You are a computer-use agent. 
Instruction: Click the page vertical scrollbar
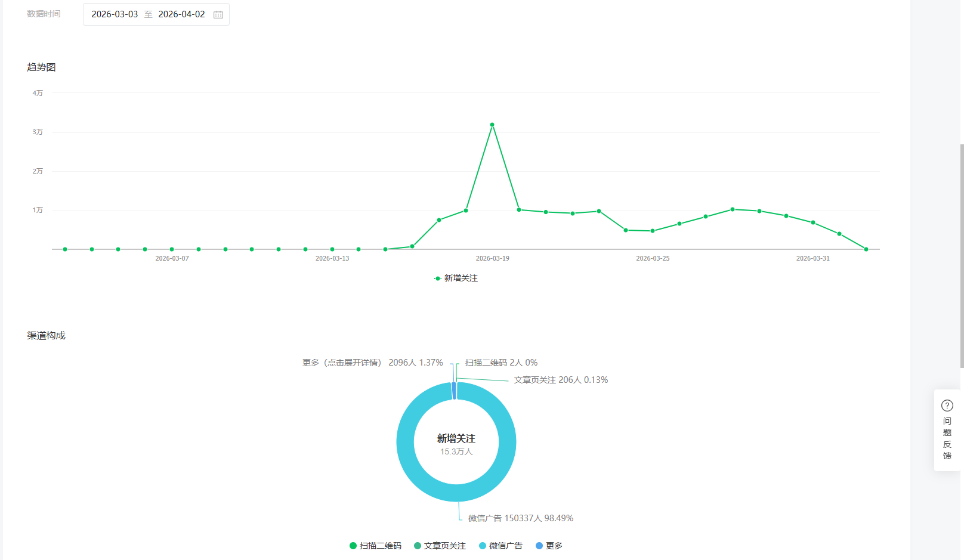click(x=962, y=256)
